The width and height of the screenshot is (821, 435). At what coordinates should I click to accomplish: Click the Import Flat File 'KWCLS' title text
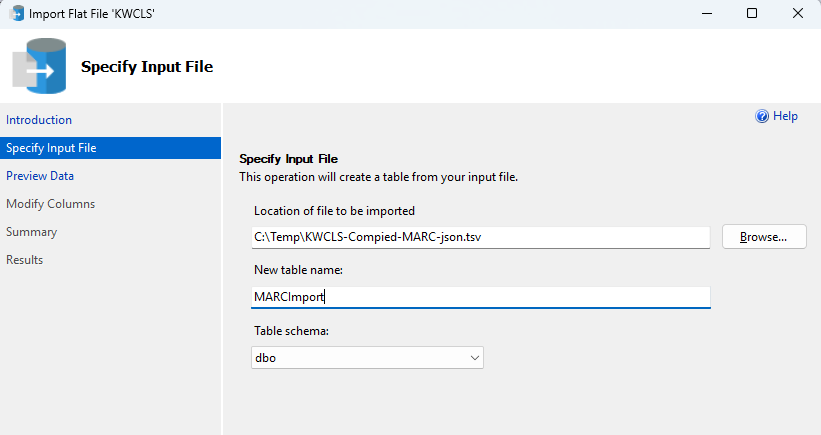click(x=92, y=14)
